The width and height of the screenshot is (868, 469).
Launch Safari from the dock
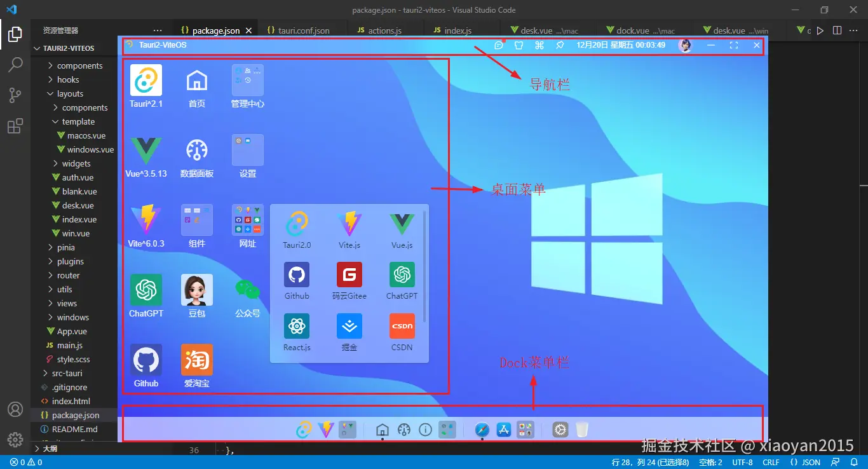point(482,430)
